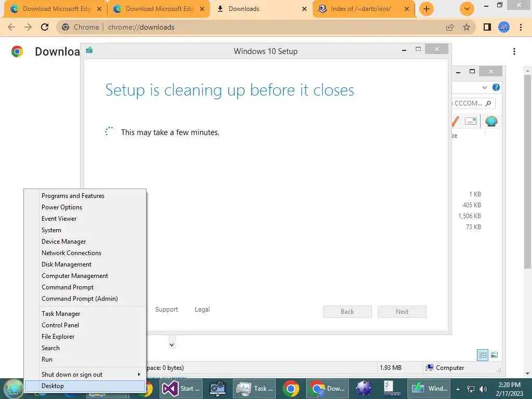Show hidden system tray icons

pyautogui.click(x=458, y=389)
